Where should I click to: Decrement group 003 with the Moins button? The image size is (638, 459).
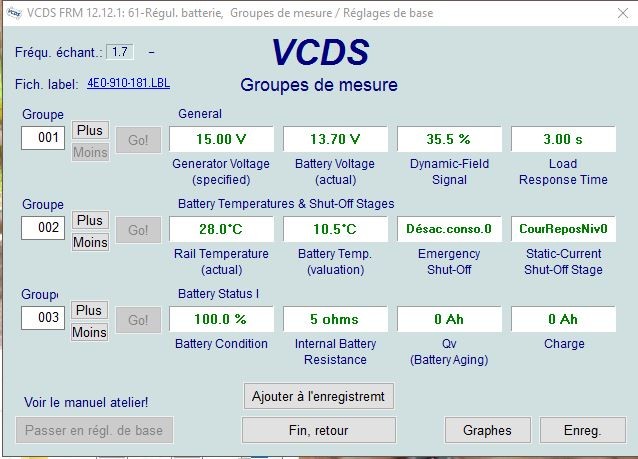89,332
